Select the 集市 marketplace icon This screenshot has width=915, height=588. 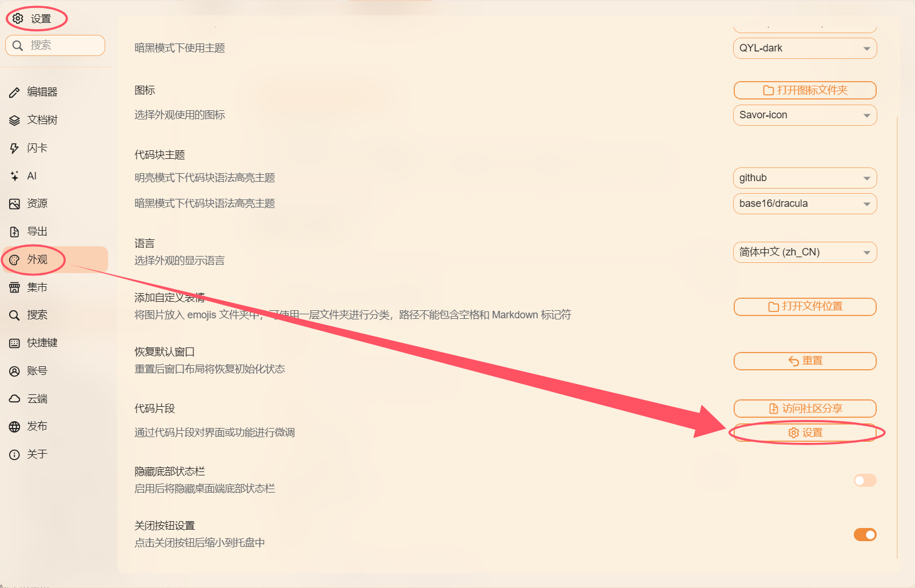14,287
